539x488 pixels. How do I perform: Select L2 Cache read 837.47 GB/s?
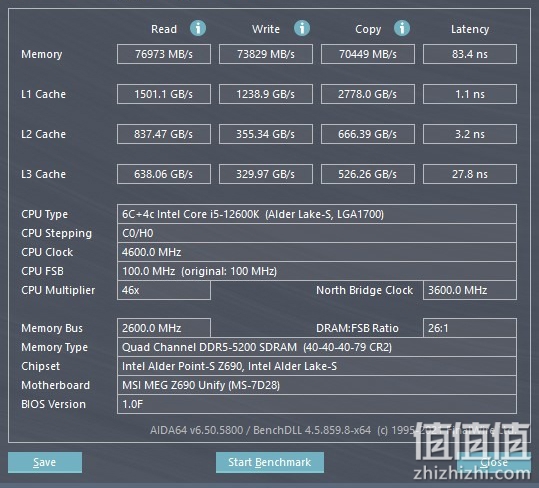[164, 134]
